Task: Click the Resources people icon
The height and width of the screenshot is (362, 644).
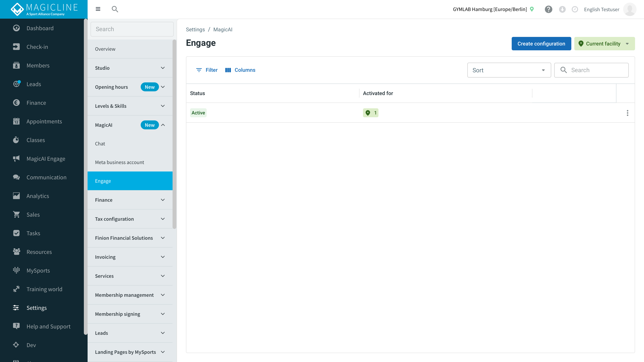Action: coord(16,252)
